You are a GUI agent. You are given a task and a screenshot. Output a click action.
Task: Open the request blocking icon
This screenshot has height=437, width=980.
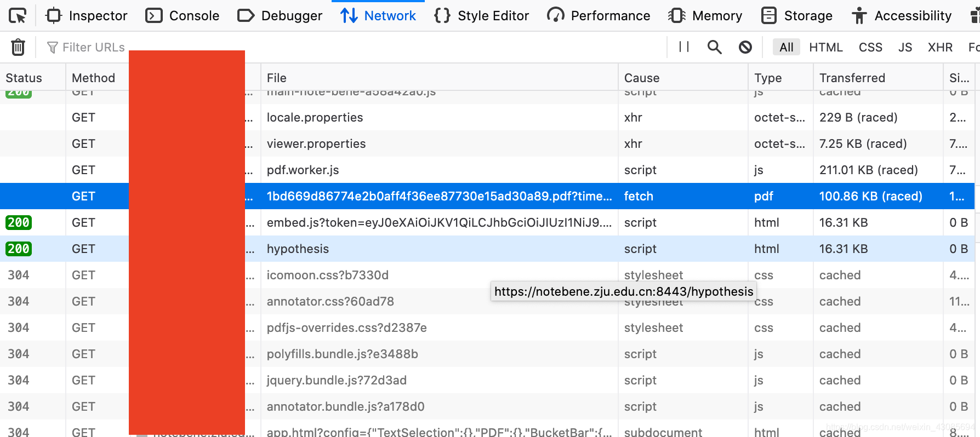[x=745, y=47]
